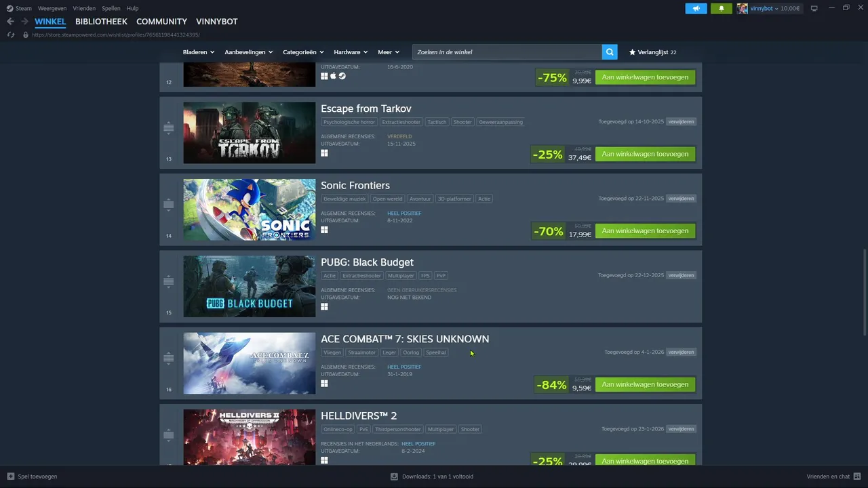Open the Categorieën dropdown menu
Image resolution: width=868 pixels, height=488 pixels.
pos(303,52)
